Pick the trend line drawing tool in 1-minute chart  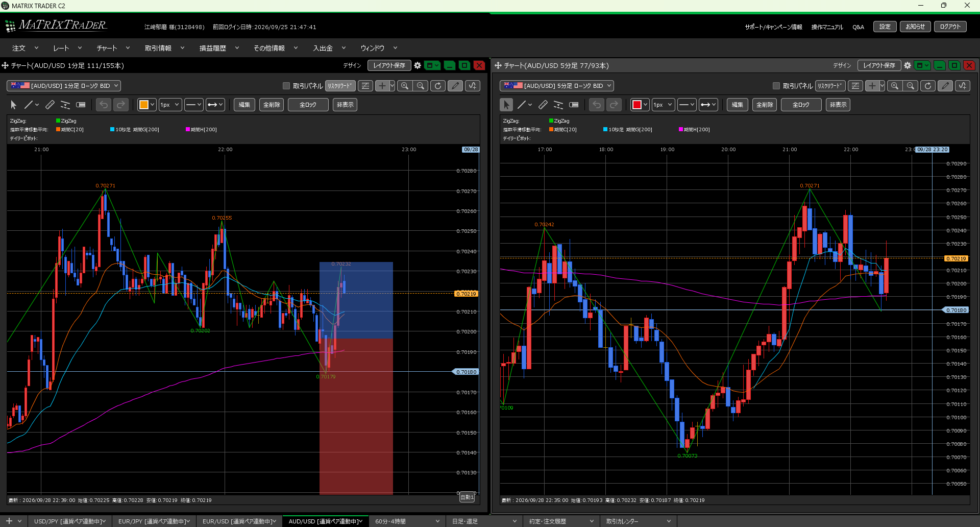point(29,105)
